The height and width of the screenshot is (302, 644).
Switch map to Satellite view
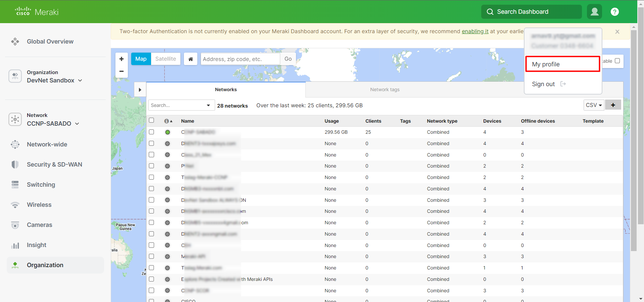166,59
